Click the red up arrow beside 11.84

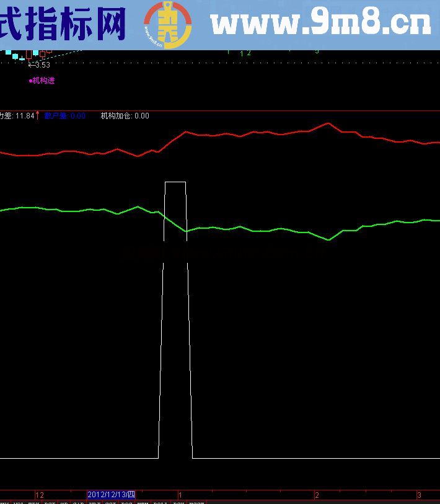click(x=38, y=115)
